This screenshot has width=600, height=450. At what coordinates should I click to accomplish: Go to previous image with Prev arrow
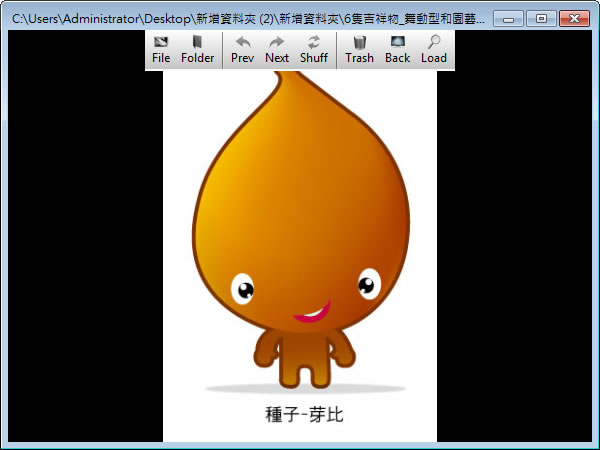click(x=242, y=42)
